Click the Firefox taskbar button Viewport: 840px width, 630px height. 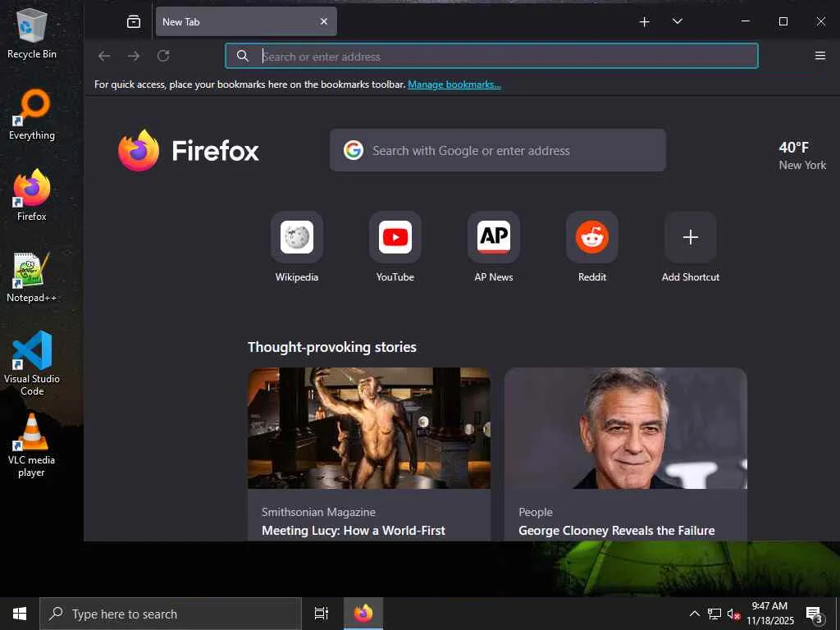(x=363, y=614)
